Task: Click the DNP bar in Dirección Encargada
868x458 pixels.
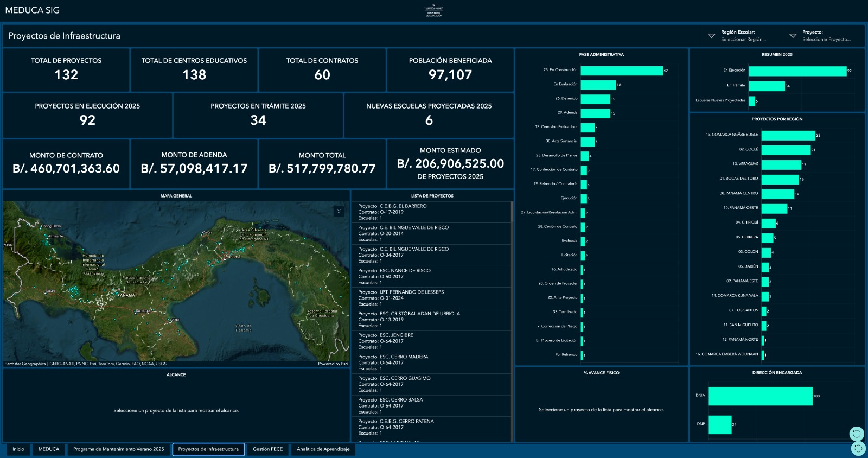Action: point(720,425)
